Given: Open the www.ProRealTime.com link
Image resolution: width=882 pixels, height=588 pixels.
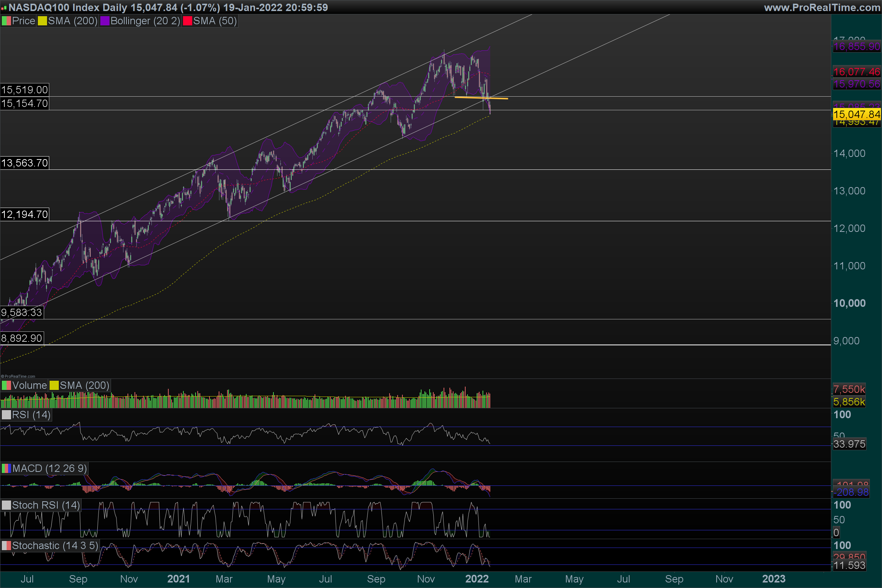Looking at the screenshot, I should tap(822, 7).
